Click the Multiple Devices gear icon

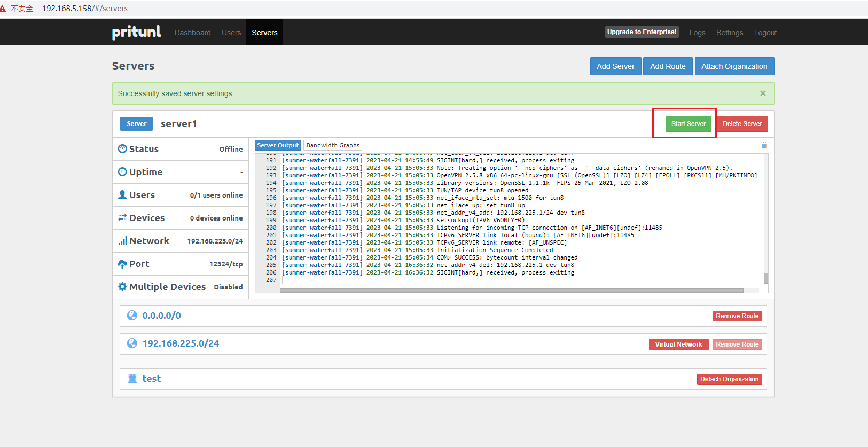tap(122, 287)
